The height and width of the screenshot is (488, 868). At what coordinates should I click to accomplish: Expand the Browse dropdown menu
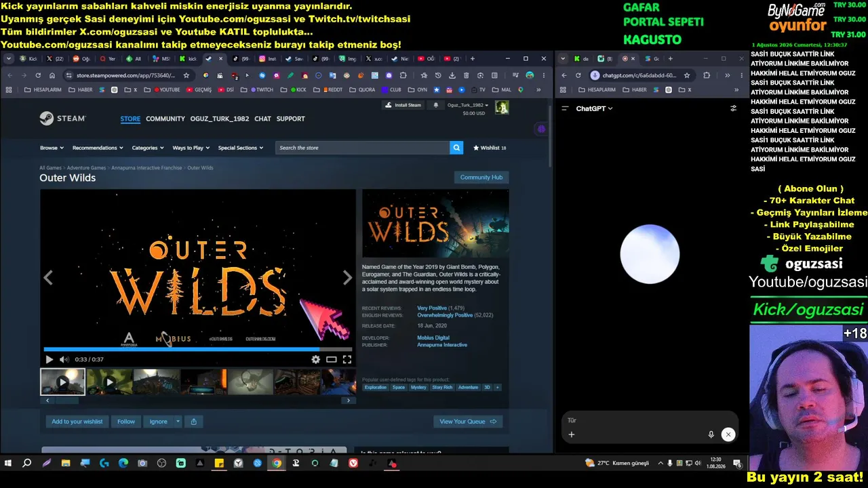point(52,148)
